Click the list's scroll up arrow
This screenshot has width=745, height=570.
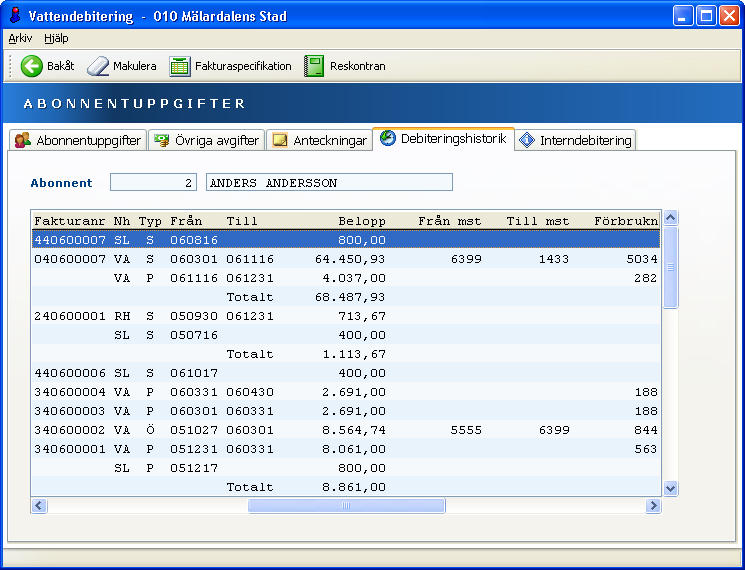(x=670, y=218)
